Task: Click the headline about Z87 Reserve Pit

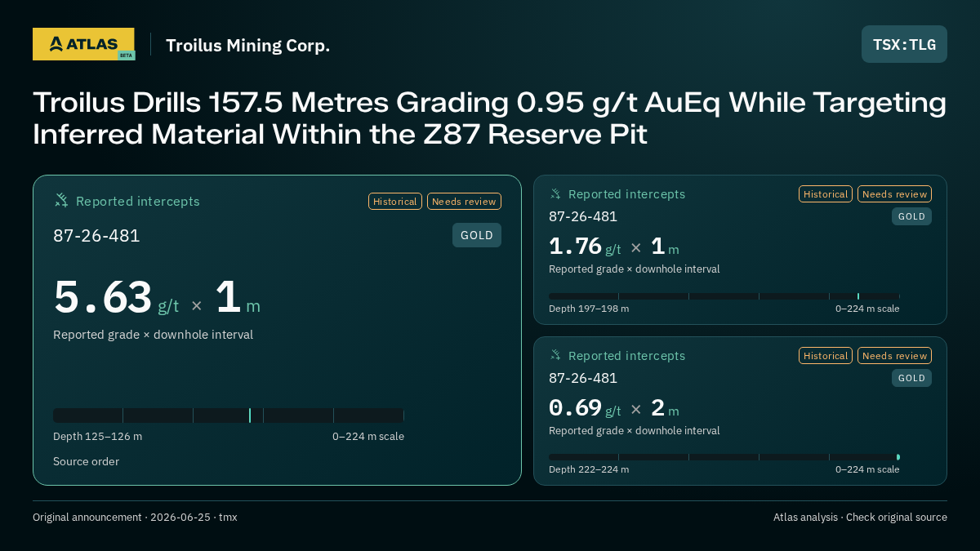Action: [489, 118]
